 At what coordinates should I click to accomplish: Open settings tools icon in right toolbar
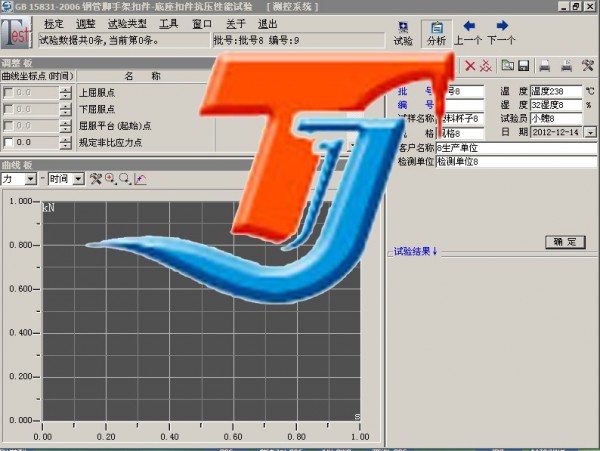tap(588, 66)
